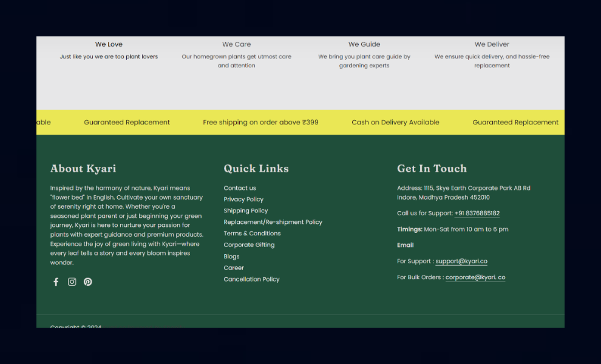The width and height of the screenshot is (601, 364).
Task: Email corporate@kyari.co for bulk orders
Action: coord(475,277)
